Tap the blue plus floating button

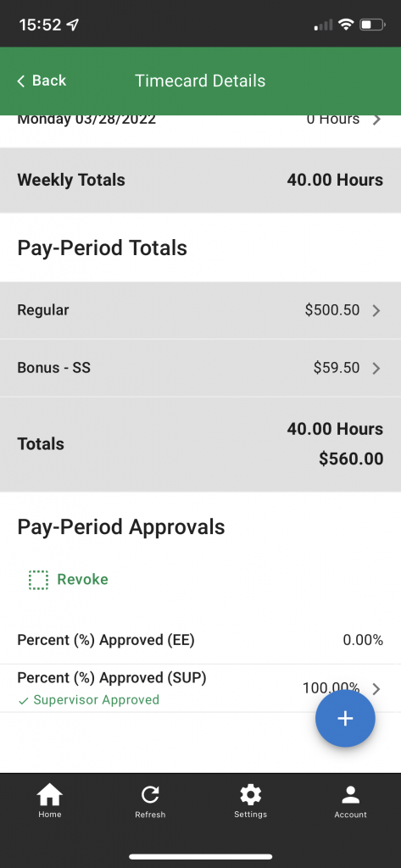345,719
